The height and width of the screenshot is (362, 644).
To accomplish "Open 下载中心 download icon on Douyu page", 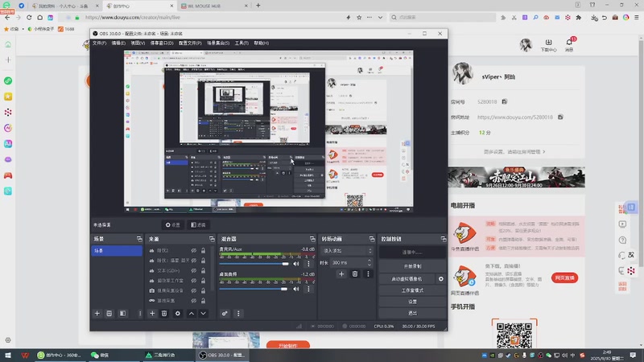I will (548, 45).
